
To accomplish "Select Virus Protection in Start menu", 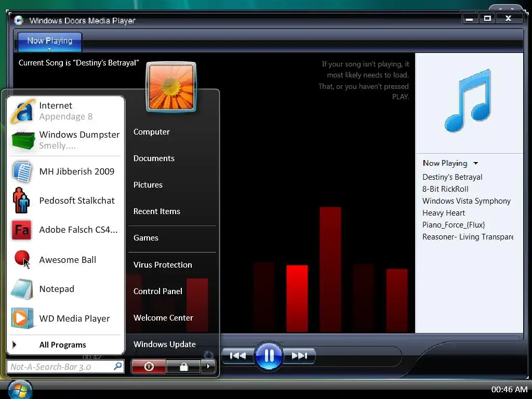I will pyautogui.click(x=163, y=264).
